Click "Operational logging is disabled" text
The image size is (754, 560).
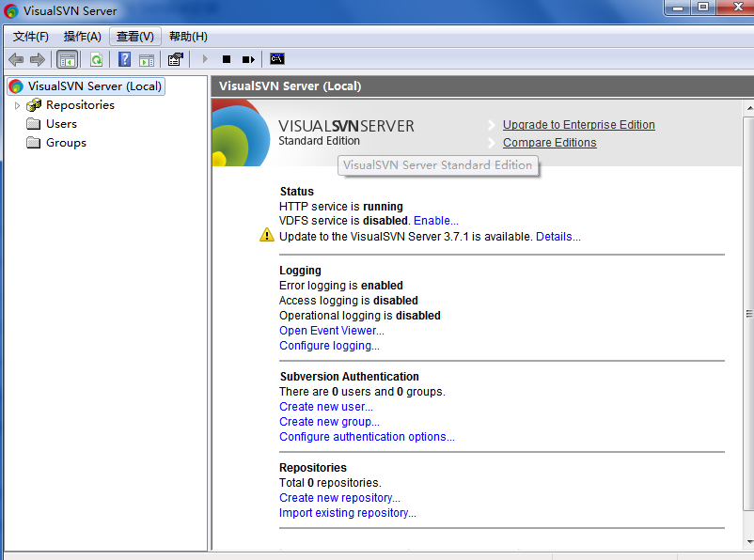click(x=360, y=316)
